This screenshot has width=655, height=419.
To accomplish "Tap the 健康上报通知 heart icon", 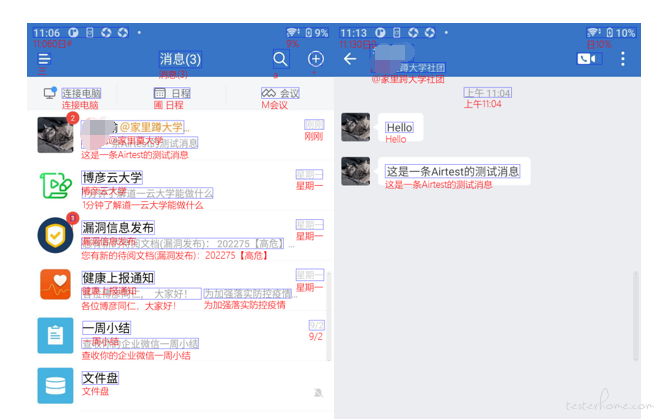I will click(55, 284).
